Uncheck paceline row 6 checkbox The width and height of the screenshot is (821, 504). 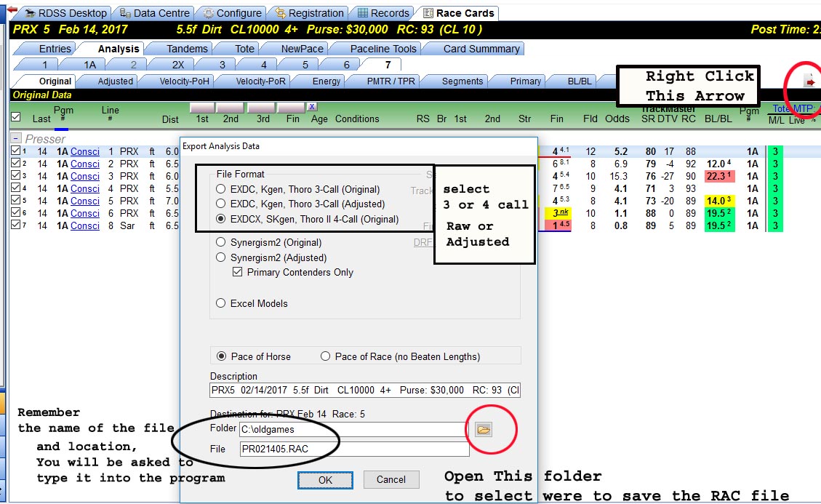16,212
